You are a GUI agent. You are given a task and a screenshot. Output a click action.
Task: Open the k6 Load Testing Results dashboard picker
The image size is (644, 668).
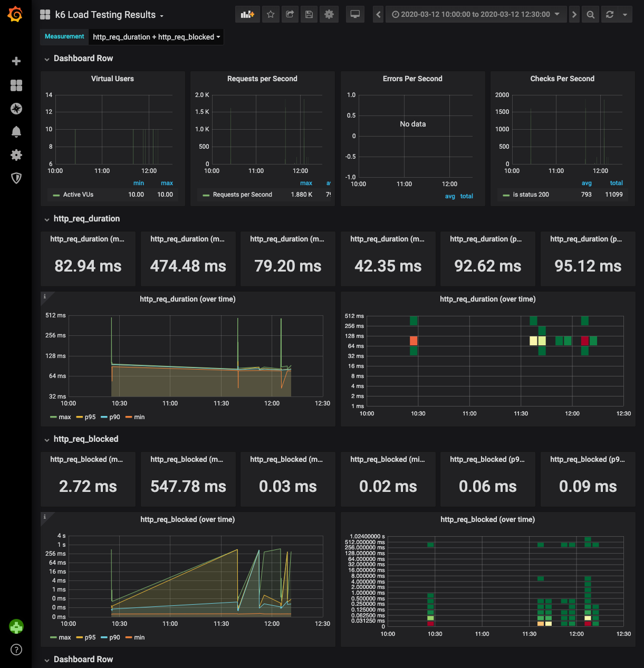pos(109,15)
